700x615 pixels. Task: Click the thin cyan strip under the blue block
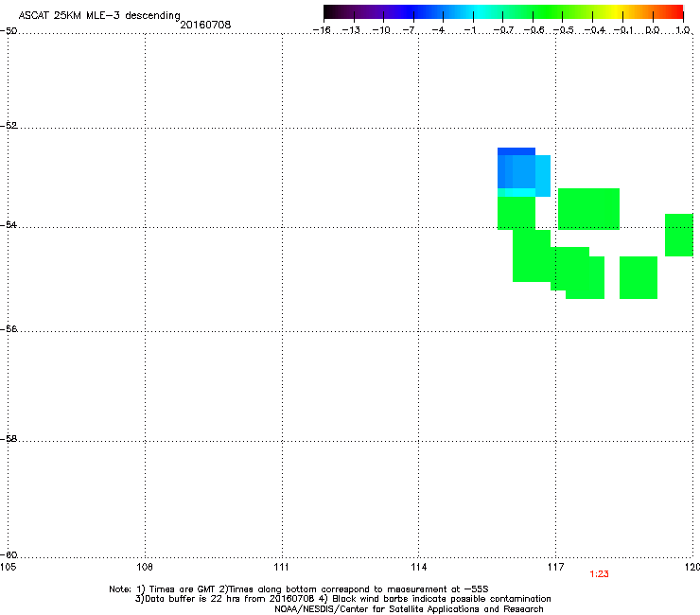coord(516,192)
